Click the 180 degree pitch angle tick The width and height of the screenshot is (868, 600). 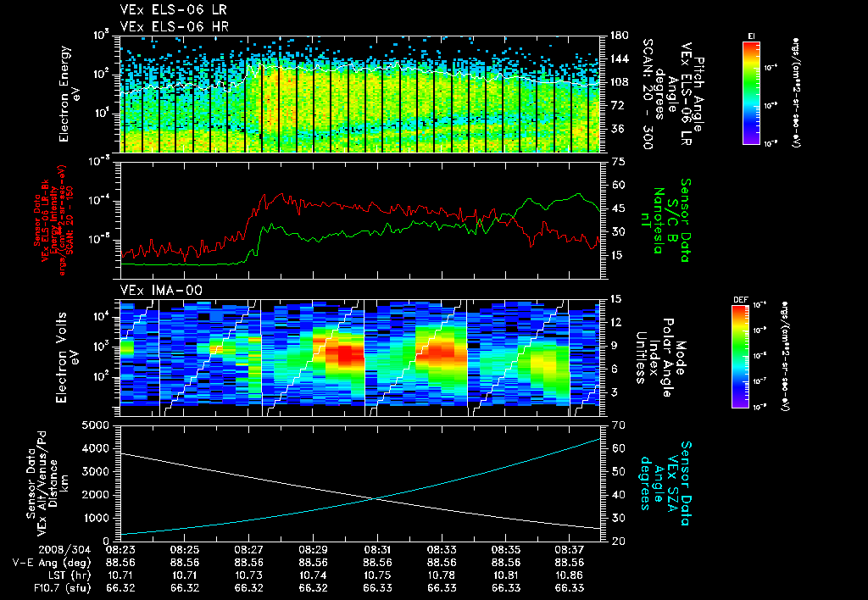point(619,36)
